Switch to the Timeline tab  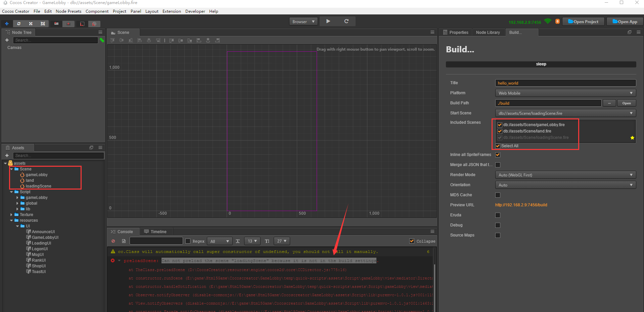[155, 231]
